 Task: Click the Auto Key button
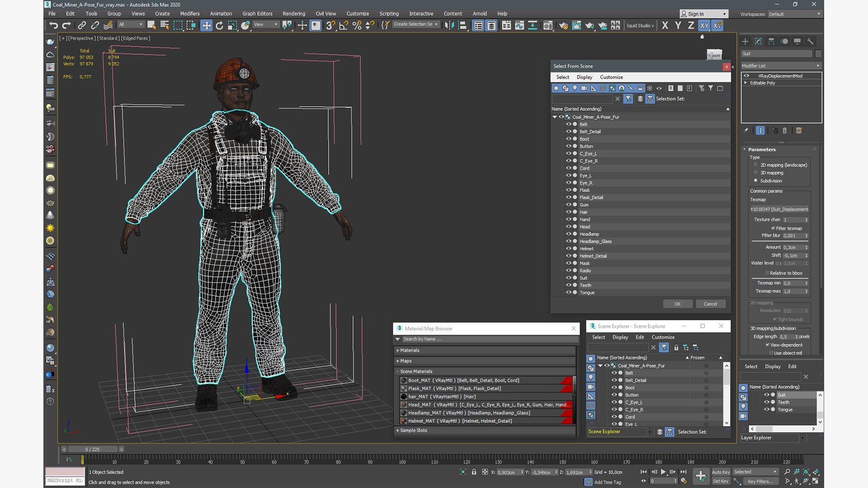point(721,472)
